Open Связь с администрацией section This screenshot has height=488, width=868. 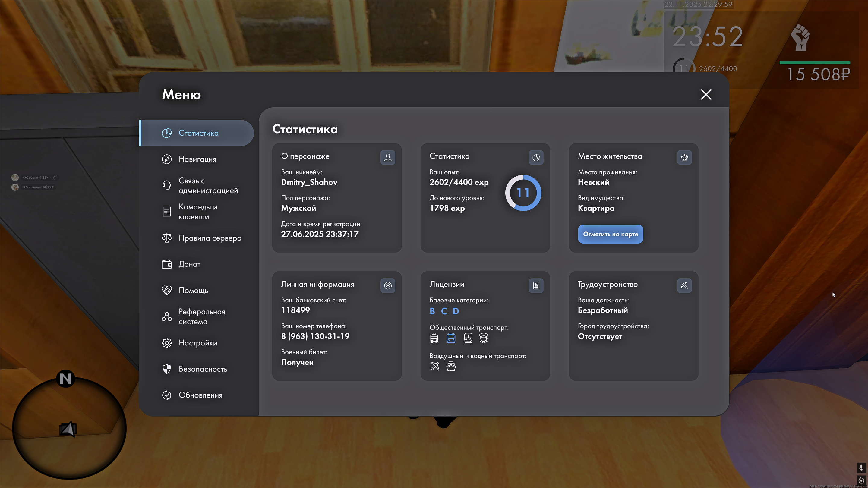click(x=208, y=186)
